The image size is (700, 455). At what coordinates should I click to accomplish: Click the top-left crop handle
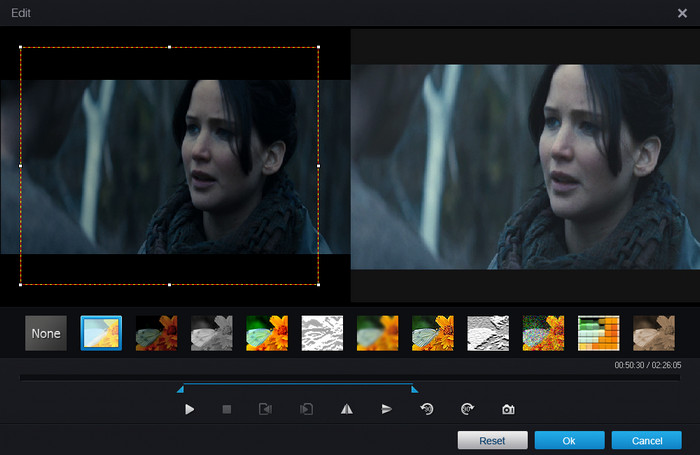21,47
